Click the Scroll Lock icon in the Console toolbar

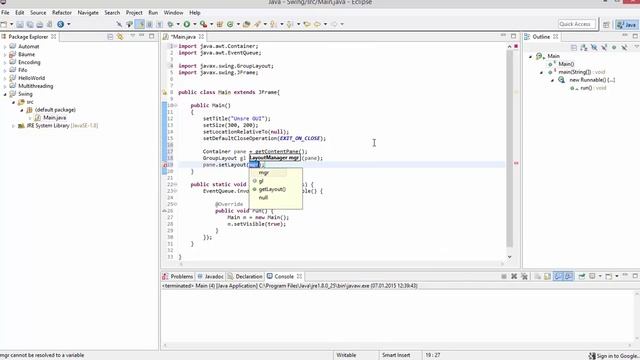pyautogui.click(x=547, y=276)
